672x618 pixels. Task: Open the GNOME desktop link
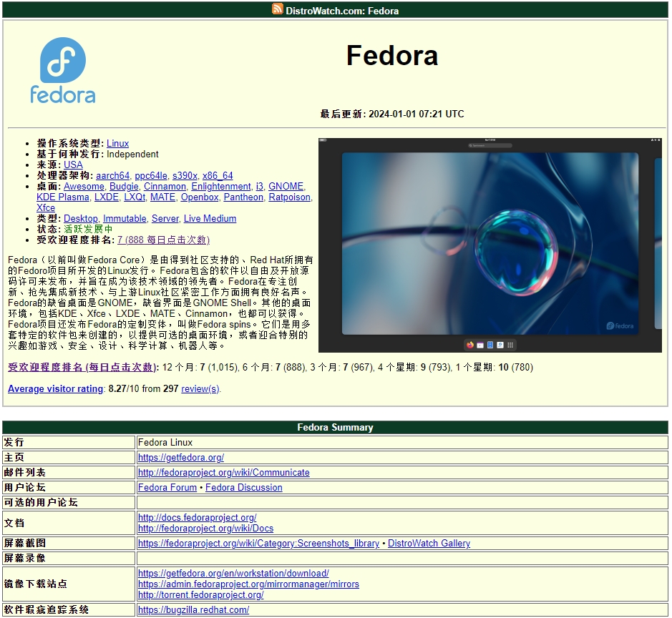(x=286, y=186)
